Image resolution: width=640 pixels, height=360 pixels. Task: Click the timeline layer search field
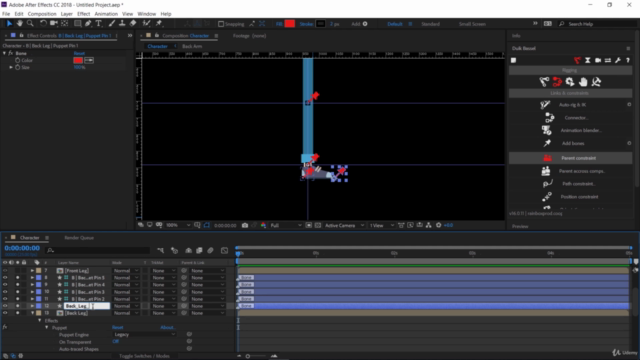click(x=98, y=250)
